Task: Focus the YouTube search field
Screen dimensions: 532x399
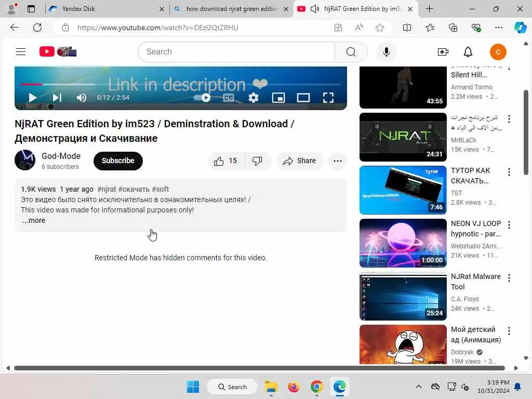Action: (236, 52)
